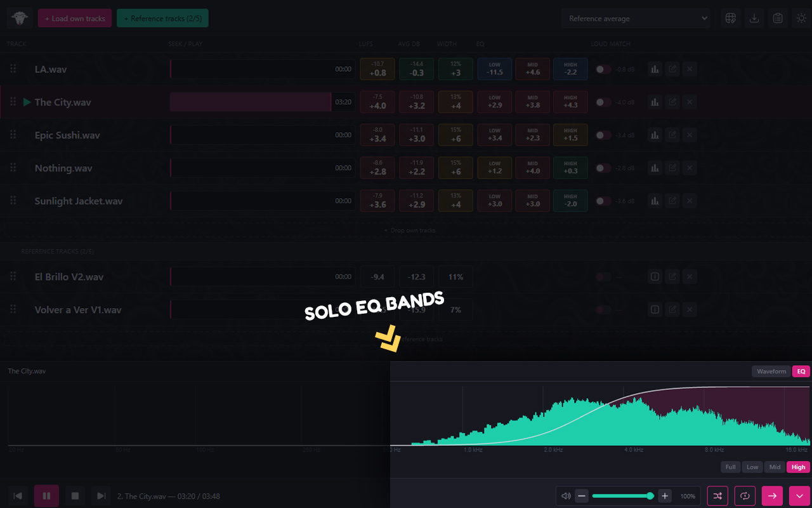Adjust the green volume slider
This screenshot has height=508, width=812.
coord(623,496)
